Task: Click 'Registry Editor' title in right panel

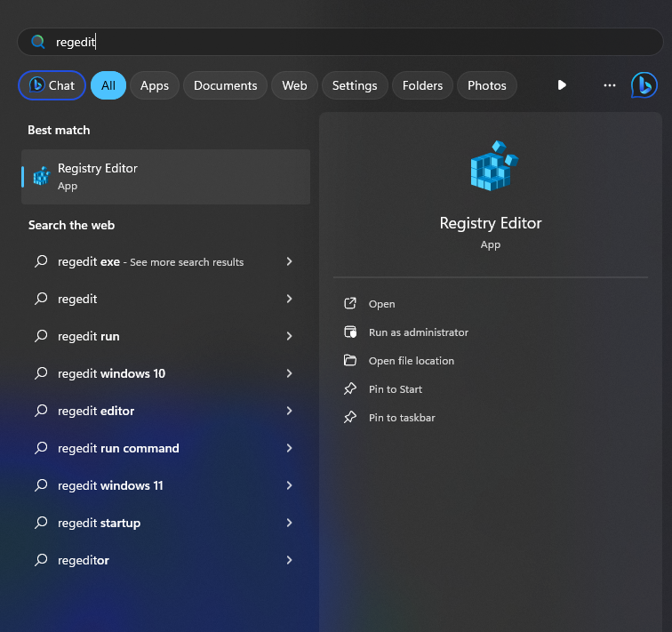Action: point(491,223)
